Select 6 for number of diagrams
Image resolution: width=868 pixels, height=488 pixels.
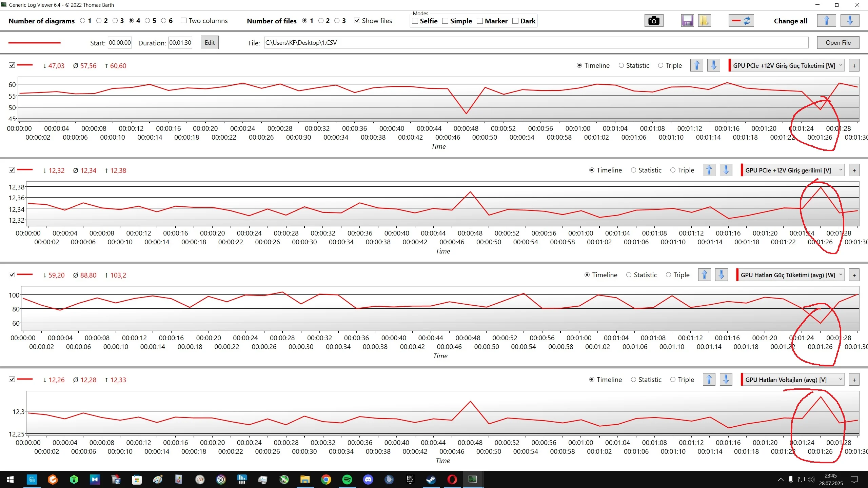[164, 21]
